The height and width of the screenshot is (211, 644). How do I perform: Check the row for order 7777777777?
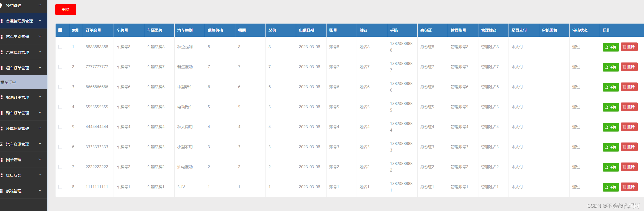point(60,67)
